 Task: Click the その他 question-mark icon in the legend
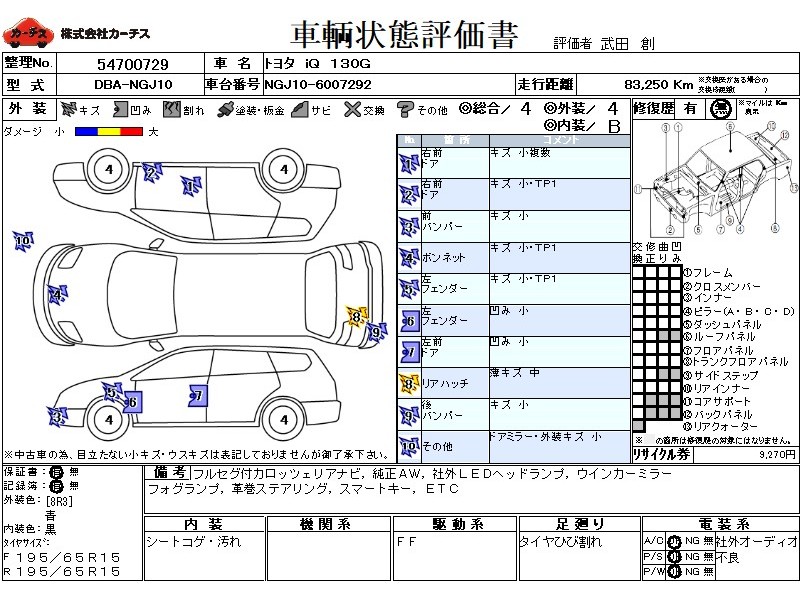[405, 110]
